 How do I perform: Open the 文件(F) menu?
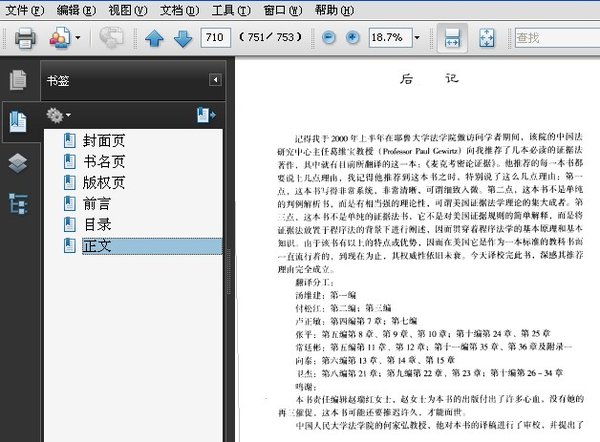pyautogui.click(x=25, y=10)
